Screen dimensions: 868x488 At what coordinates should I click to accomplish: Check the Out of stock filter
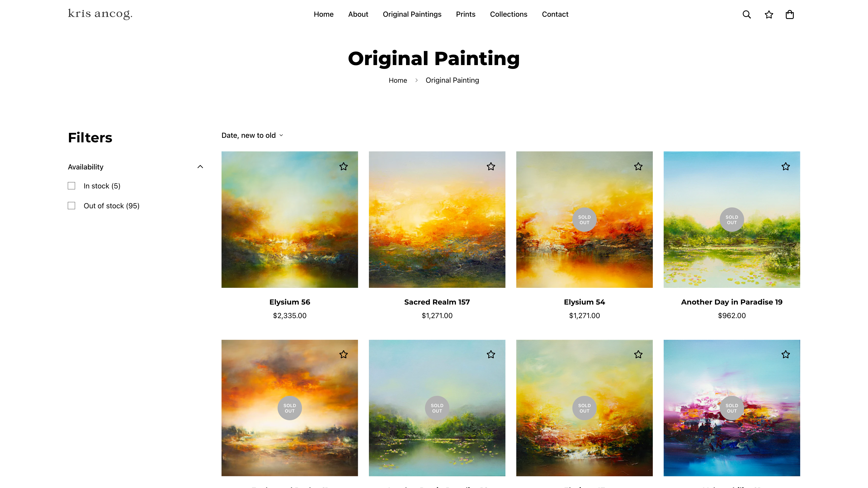point(71,206)
